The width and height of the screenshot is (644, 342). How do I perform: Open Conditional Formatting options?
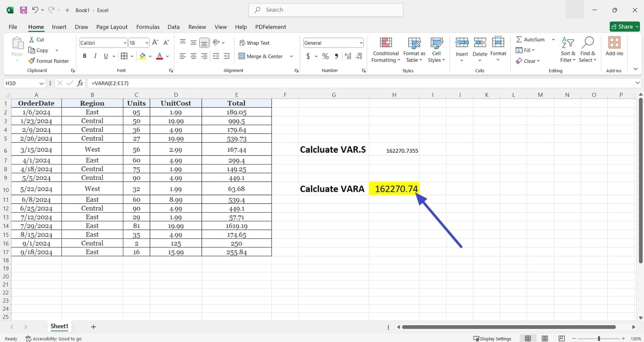click(385, 49)
